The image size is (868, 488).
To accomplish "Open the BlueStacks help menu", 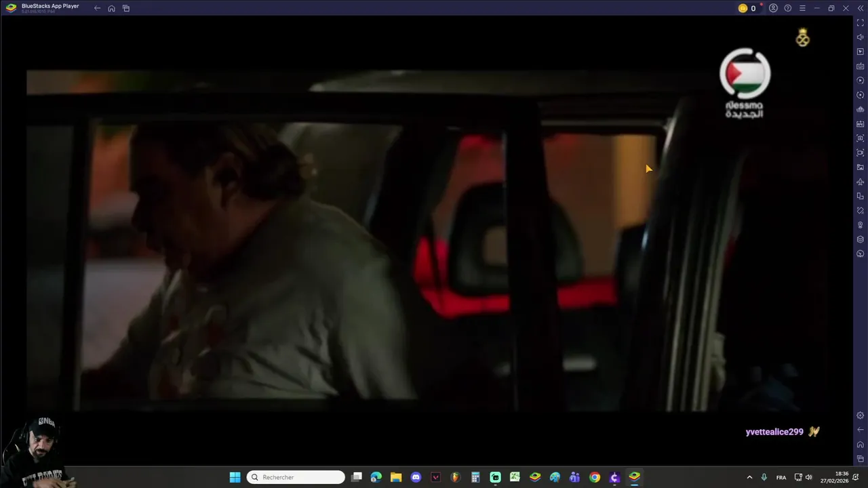I will pos(787,8).
